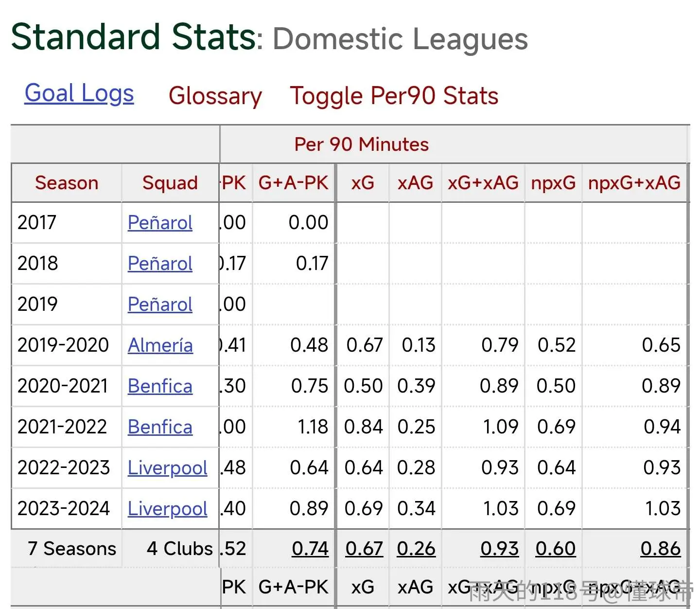700x609 pixels.
Task: Open the Almería squad link
Action: [x=160, y=345]
